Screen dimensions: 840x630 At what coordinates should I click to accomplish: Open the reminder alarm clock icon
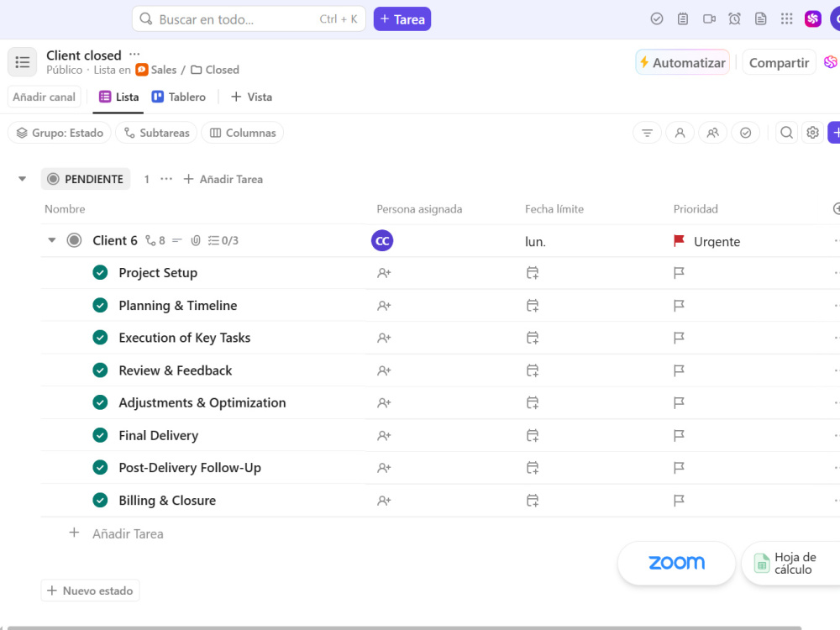(x=734, y=19)
